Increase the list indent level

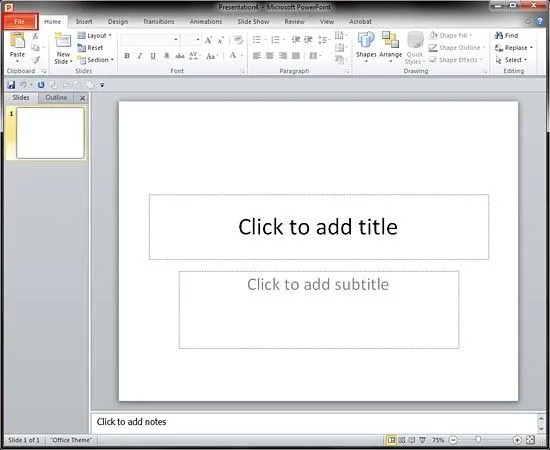308,40
